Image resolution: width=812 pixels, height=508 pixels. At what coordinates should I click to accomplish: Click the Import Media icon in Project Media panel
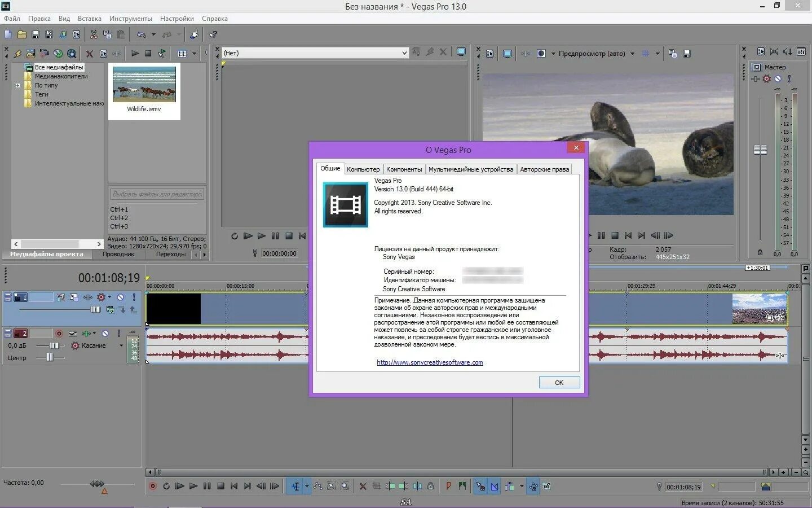point(31,54)
